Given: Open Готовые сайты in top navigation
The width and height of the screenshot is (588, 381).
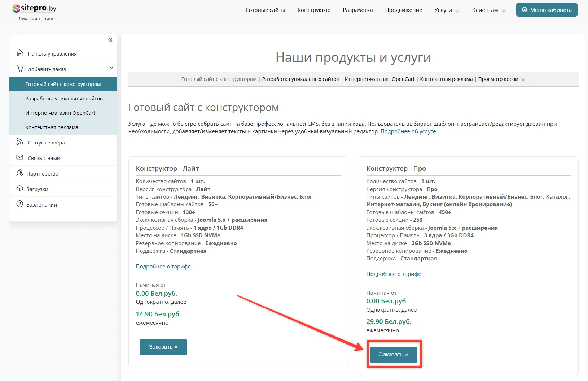Looking at the screenshot, I should pyautogui.click(x=266, y=10).
